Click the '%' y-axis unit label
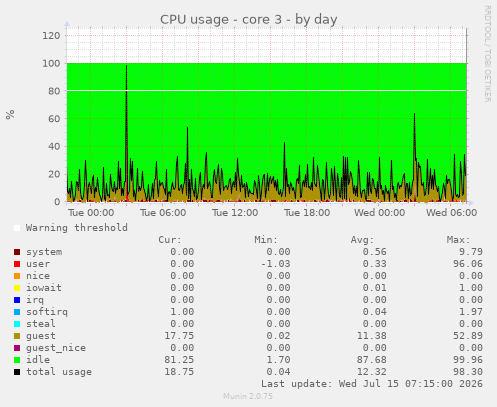This screenshot has width=497, height=407. 10,114
